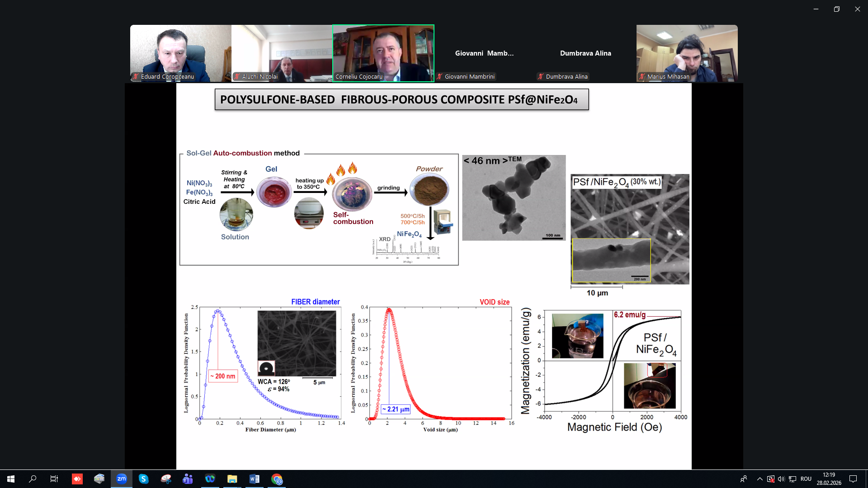Image resolution: width=868 pixels, height=488 pixels.
Task: Open Webex from the taskbar
Action: coord(210,479)
